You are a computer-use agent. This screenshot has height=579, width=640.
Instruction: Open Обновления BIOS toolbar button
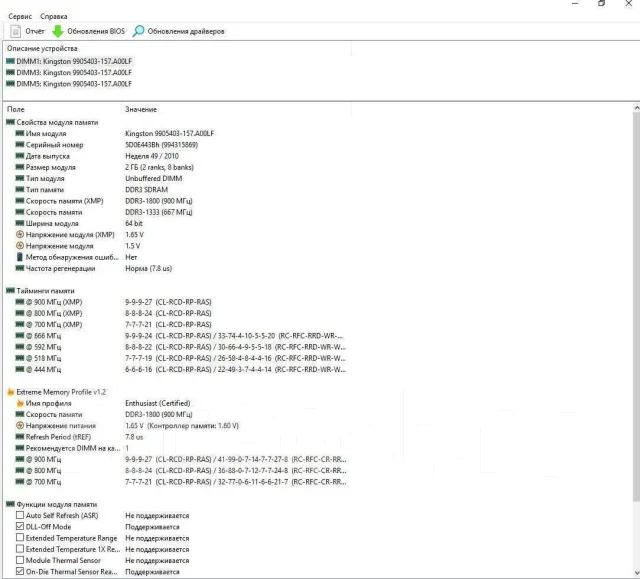pos(89,31)
